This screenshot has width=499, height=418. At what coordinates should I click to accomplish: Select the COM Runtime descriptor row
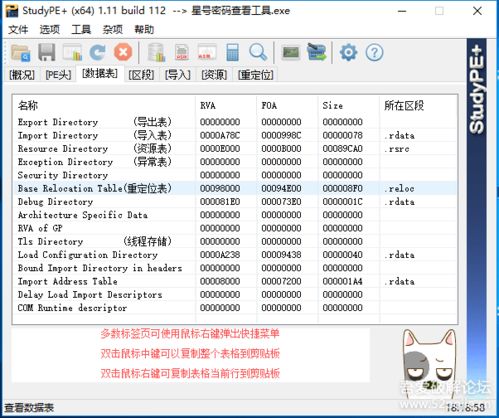[x=235, y=308]
